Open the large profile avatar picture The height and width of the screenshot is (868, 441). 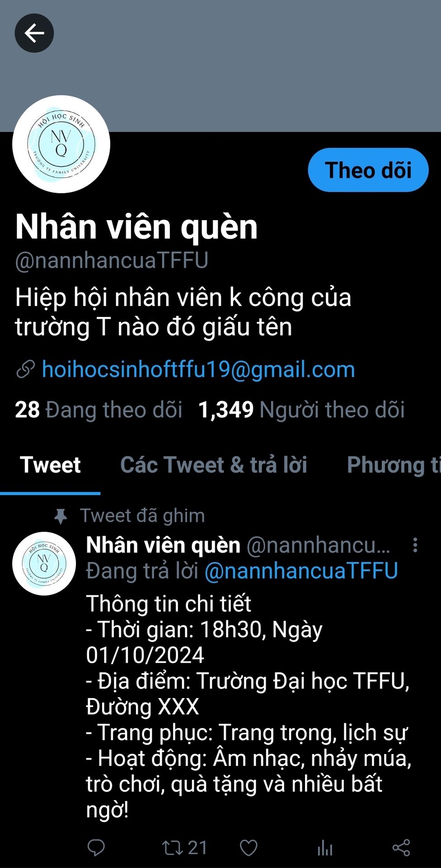(x=61, y=144)
